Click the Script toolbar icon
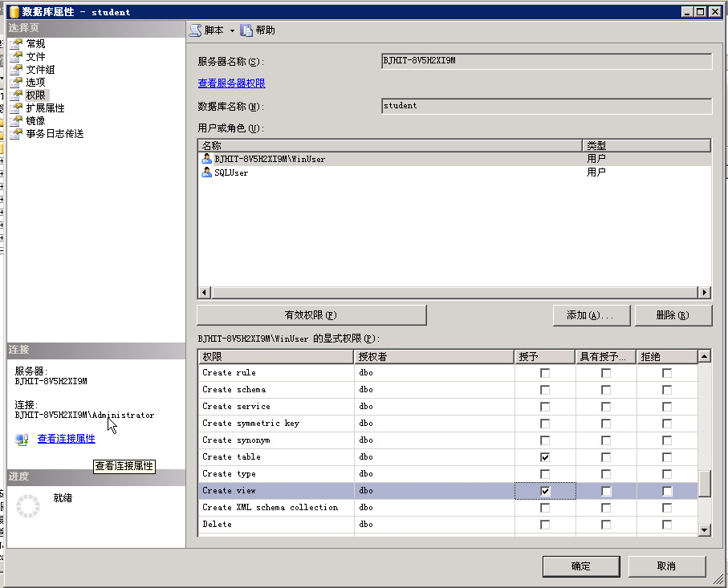Image resolution: width=728 pixels, height=588 pixels. click(196, 30)
